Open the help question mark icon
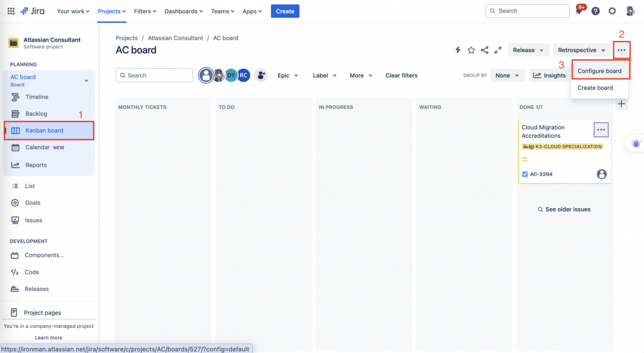This screenshot has height=353, width=644. click(x=596, y=11)
